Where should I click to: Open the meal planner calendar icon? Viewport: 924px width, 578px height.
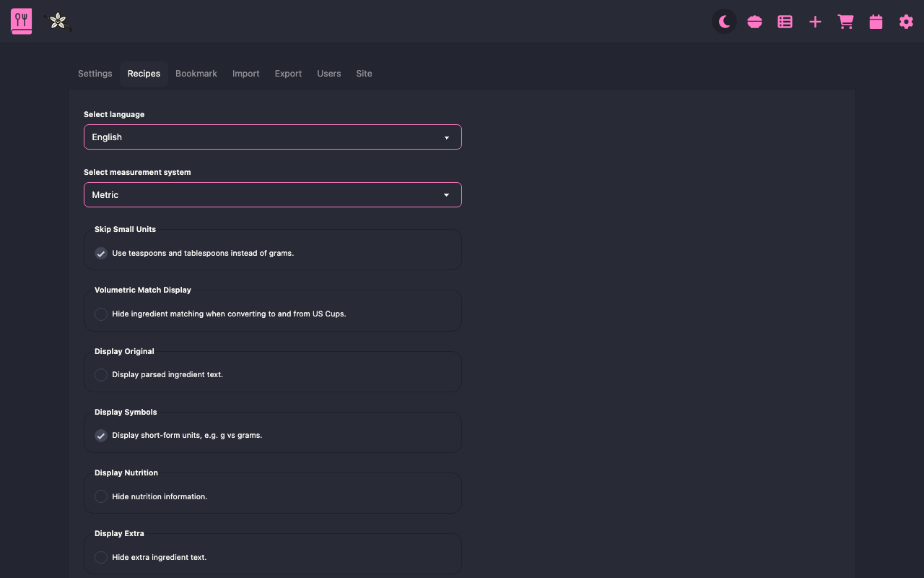click(x=876, y=22)
